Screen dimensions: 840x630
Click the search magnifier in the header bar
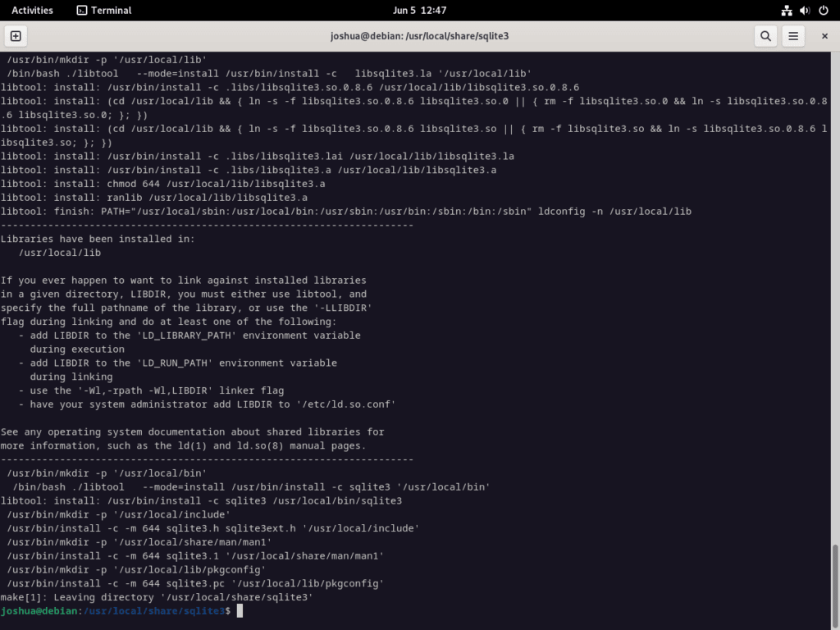click(x=765, y=36)
